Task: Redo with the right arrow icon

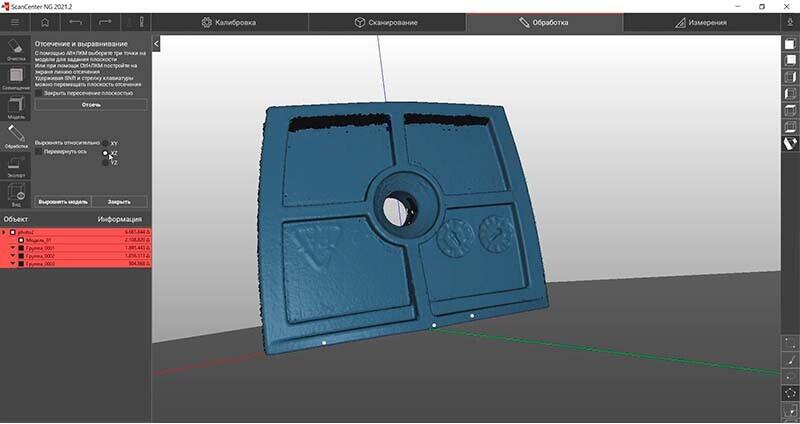Action: (x=105, y=22)
